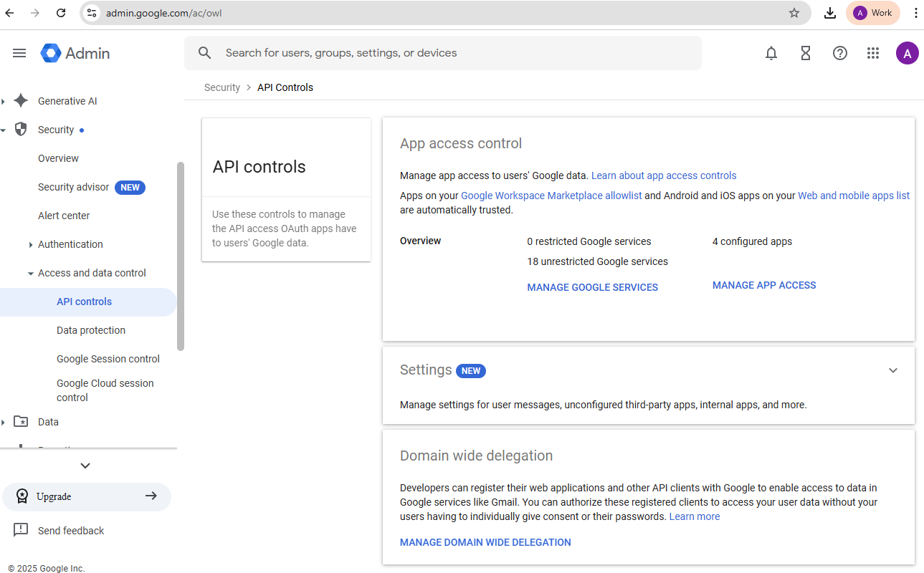
Task: Go back with the browser back arrow
Action: (x=10, y=13)
